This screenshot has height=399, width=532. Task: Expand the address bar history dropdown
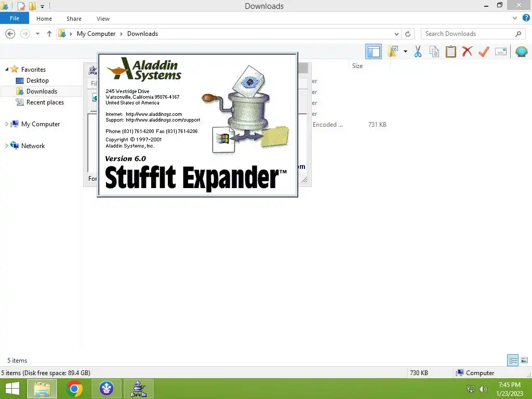click(x=396, y=34)
